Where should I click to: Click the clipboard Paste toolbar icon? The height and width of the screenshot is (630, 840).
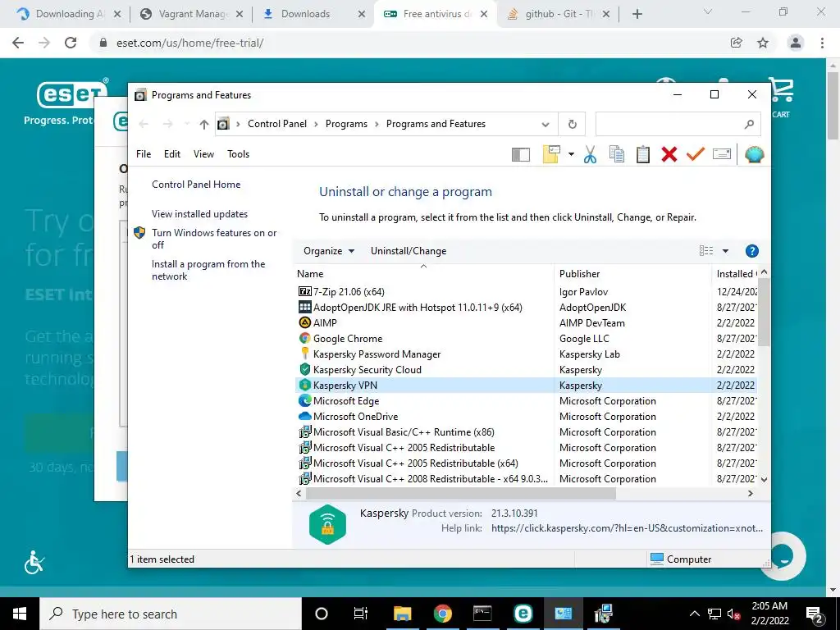click(x=643, y=154)
